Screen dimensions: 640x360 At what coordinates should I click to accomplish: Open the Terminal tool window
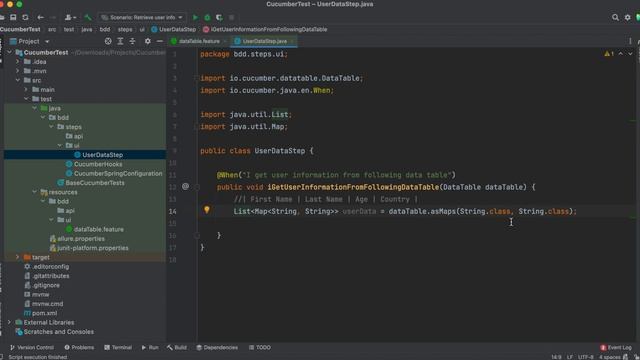[118, 348]
